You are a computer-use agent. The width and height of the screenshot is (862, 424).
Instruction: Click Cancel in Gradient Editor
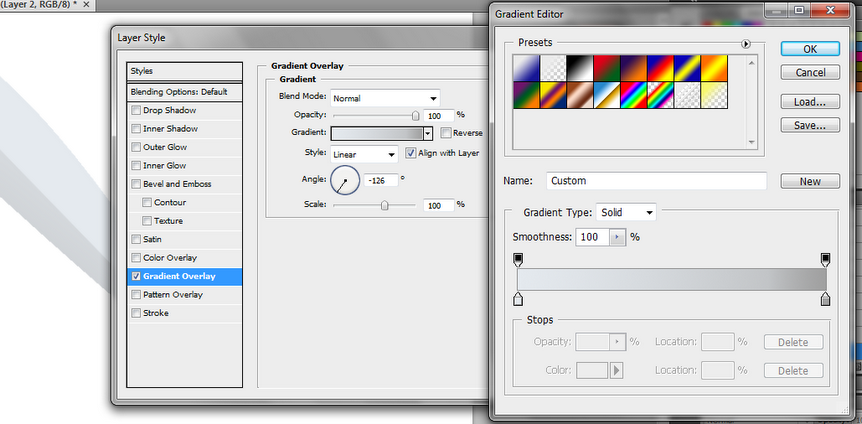(x=810, y=73)
